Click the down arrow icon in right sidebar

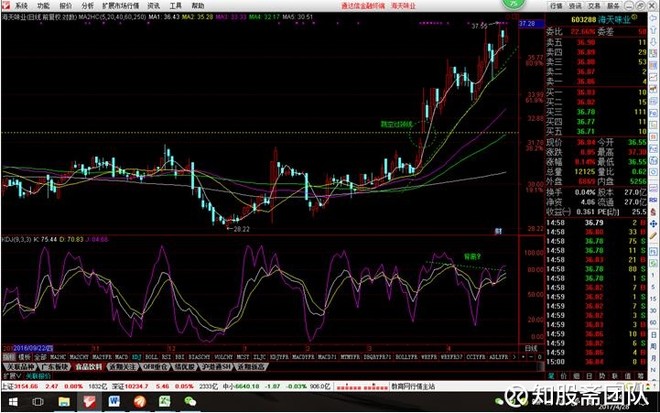click(653, 42)
